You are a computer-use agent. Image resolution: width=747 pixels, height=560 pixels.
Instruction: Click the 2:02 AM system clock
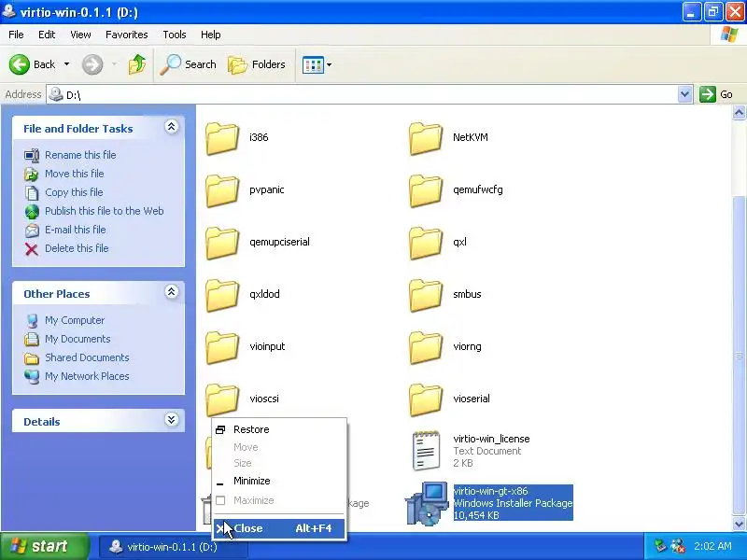[x=712, y=546]
